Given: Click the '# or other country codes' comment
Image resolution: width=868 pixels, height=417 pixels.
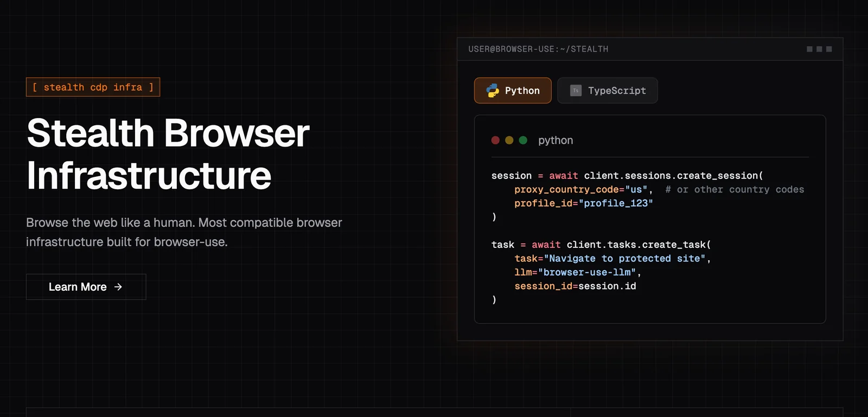Looking at the screenshot, I should tap(735, 190).
